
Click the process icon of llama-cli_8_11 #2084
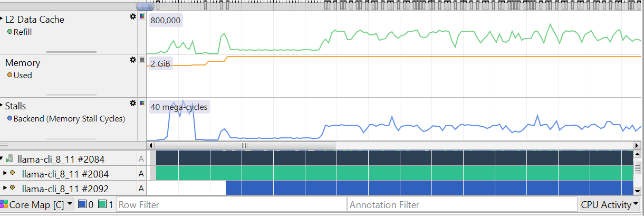coord(10,158)
